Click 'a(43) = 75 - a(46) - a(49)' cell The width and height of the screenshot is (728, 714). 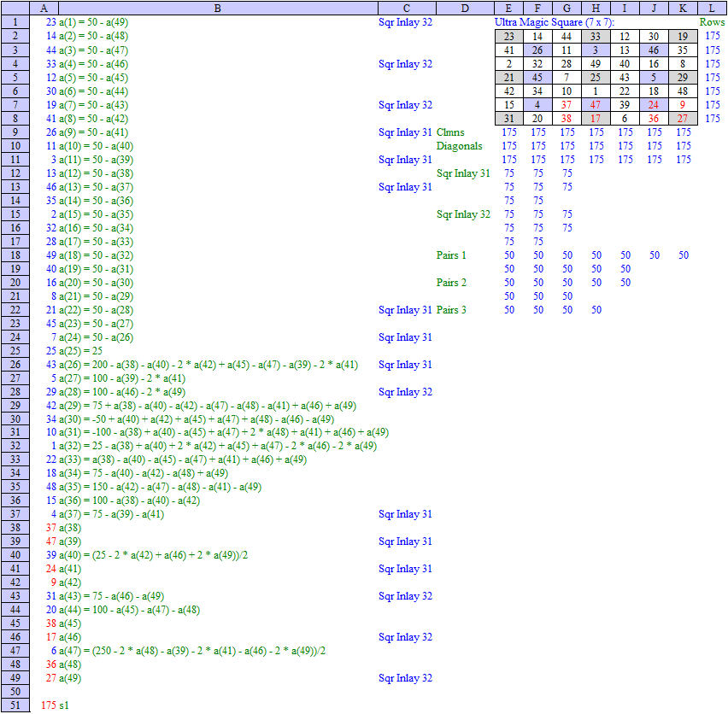point(111,596)
